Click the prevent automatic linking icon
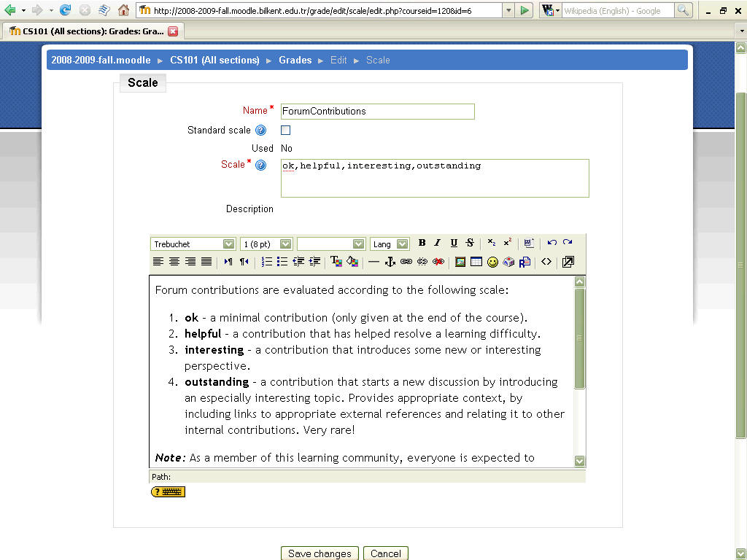747x560 pixels. [x=438, y=262]
